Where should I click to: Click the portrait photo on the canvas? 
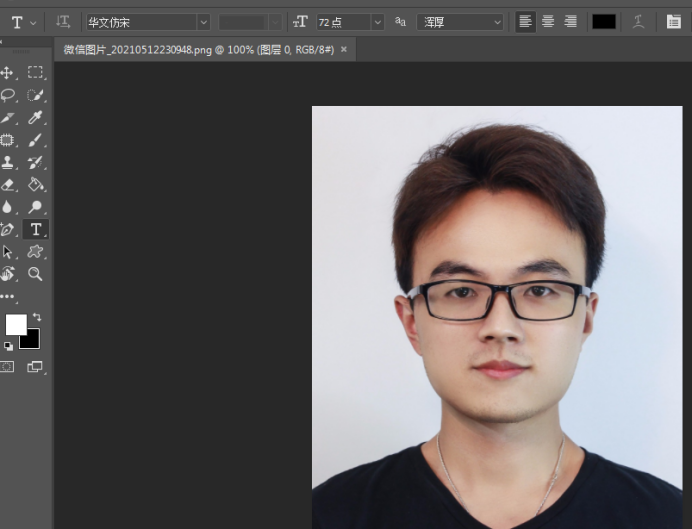point(497,317)
